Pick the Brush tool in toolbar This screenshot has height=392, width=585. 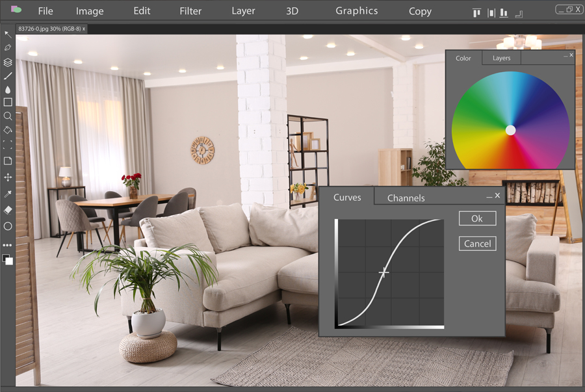(8, 76)
